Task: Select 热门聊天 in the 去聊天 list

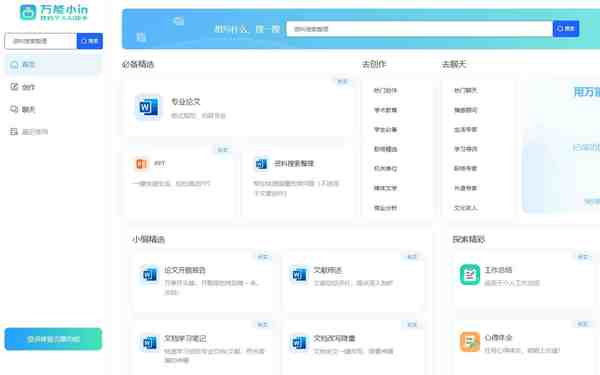Action: point(465,91)
